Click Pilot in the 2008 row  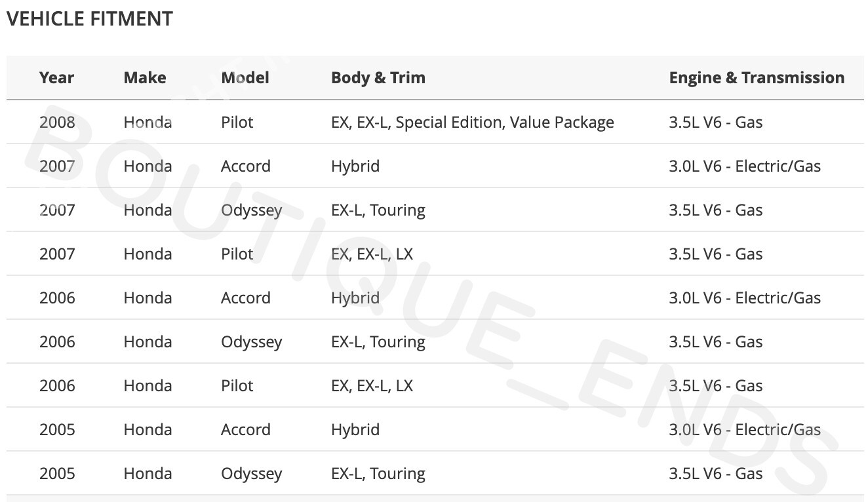point(237,122)
